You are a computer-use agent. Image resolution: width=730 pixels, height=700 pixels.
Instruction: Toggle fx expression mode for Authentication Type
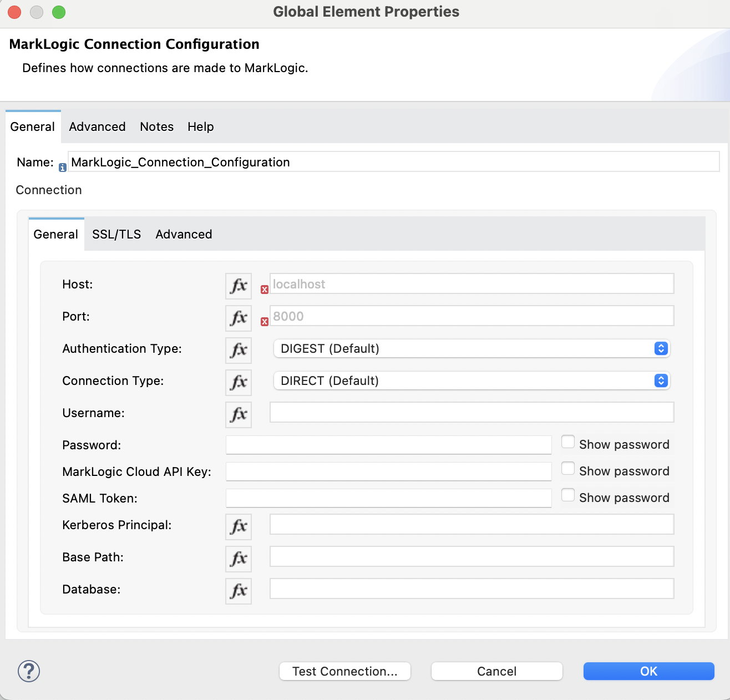coord(239,351)
